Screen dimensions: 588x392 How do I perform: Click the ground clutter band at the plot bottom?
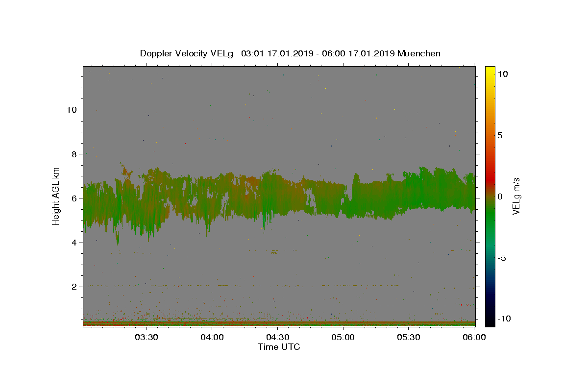(279, 323)
